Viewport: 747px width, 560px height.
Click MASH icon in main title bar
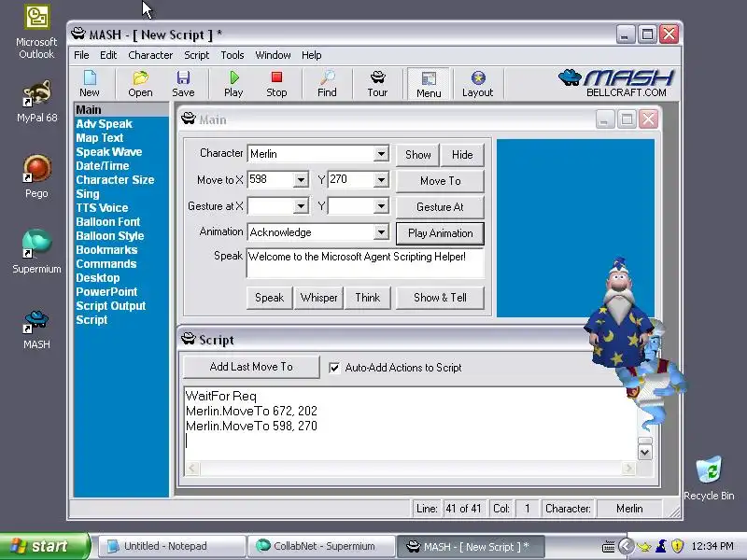point(78,34)
